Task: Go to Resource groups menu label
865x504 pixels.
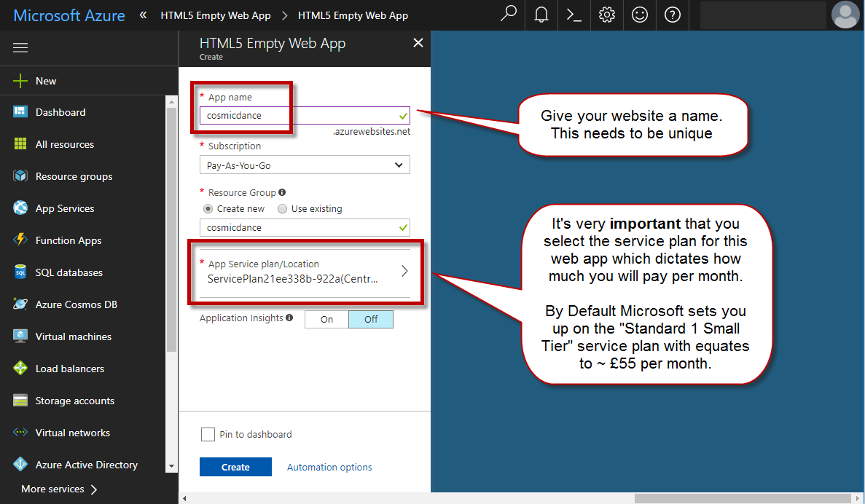Action: click(x=74, y=176)
